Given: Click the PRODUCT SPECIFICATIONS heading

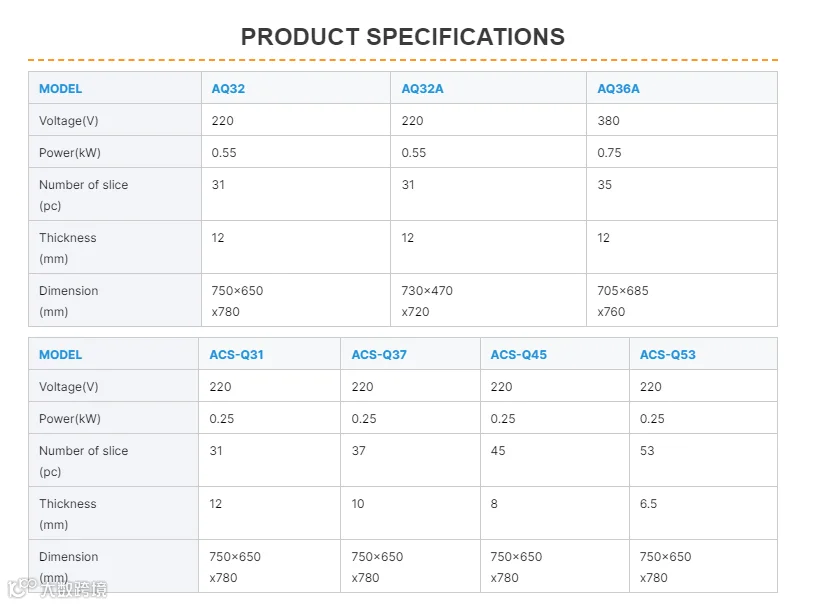Looking at the screenshot, I should pos(402,37).
